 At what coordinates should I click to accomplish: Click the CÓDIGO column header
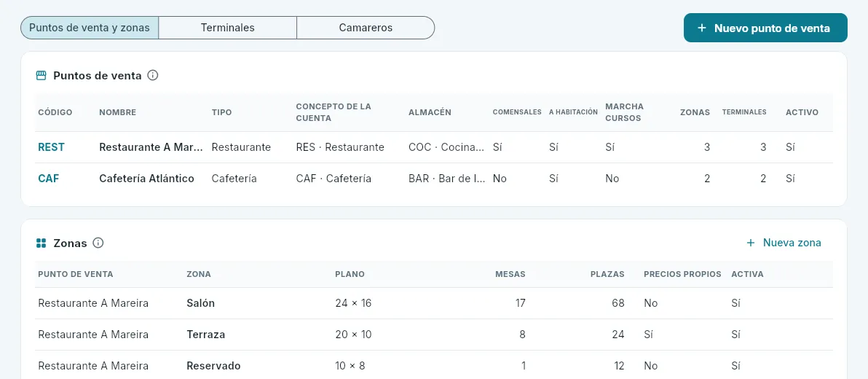pyautogui.click(x=55, y=112)
